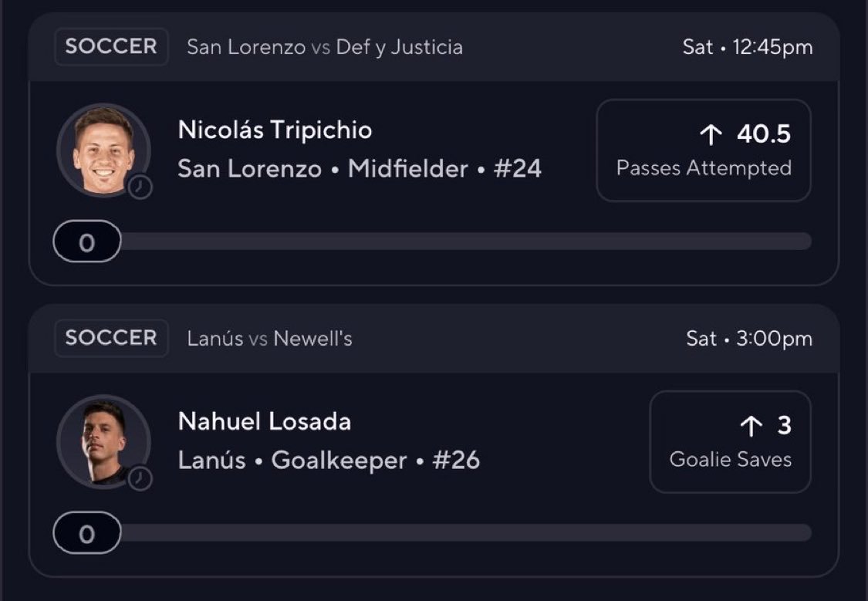Click the up arrow beside 40.5
The image size is (868, 601).
tap(711, 134)
